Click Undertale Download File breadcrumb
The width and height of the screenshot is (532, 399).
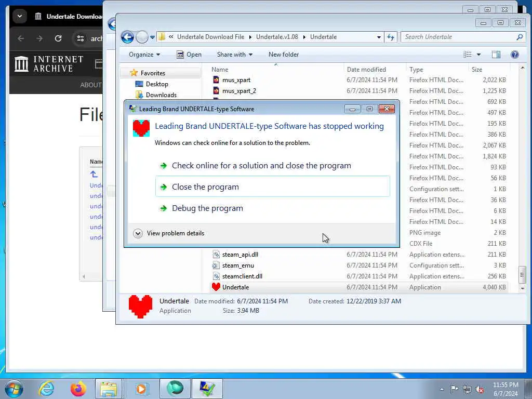click(x=211, y=37)
